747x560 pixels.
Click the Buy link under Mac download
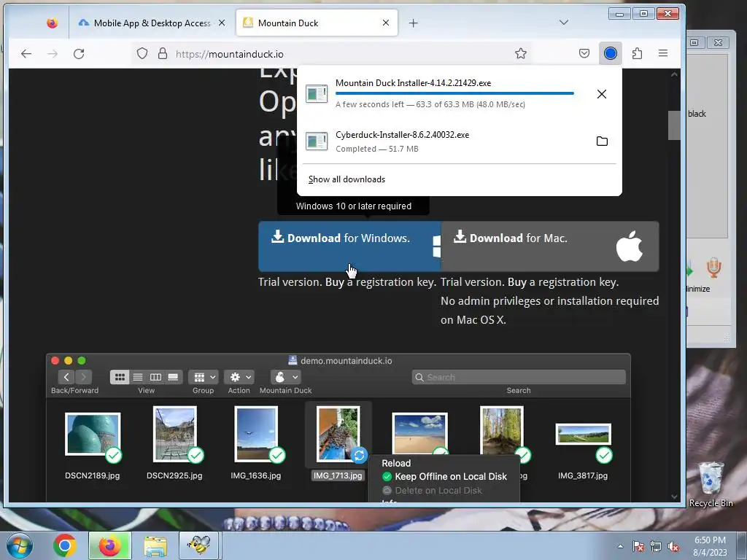517,282
